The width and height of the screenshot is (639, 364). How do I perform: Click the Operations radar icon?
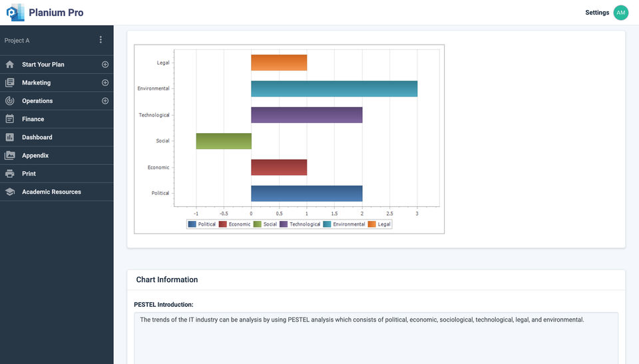10,100
